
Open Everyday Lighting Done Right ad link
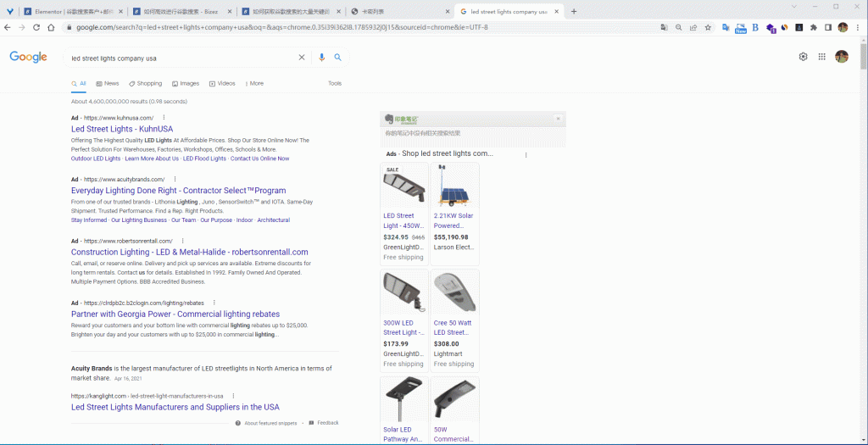pos(178,191)
